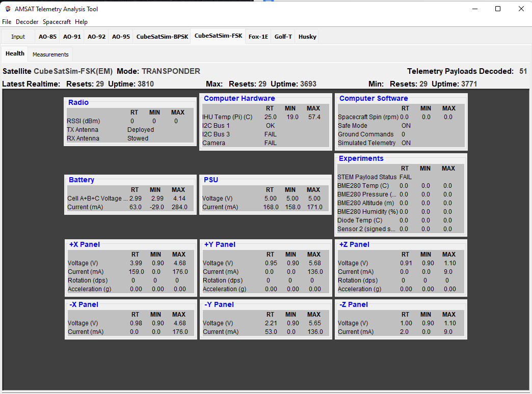Switch to the AO-95 tab
The height and width of the screenshot is (394, 532).
point(121,37)
